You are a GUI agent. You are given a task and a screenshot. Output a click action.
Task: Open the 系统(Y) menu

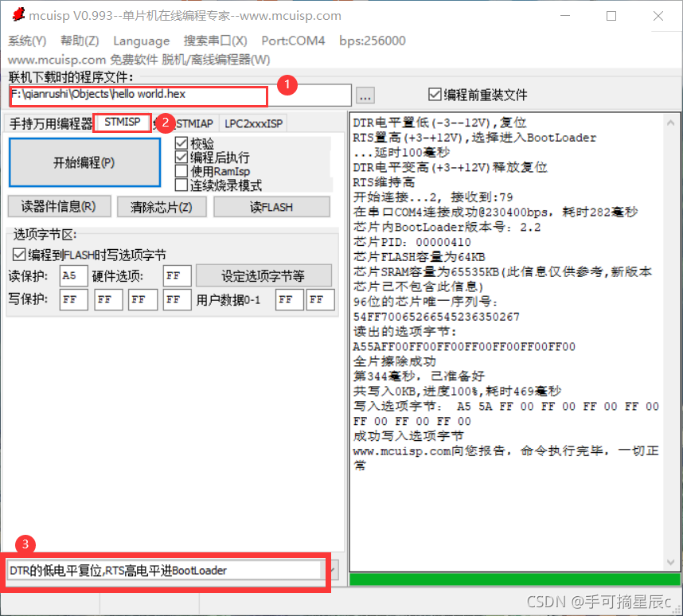[x=27, y=41]
